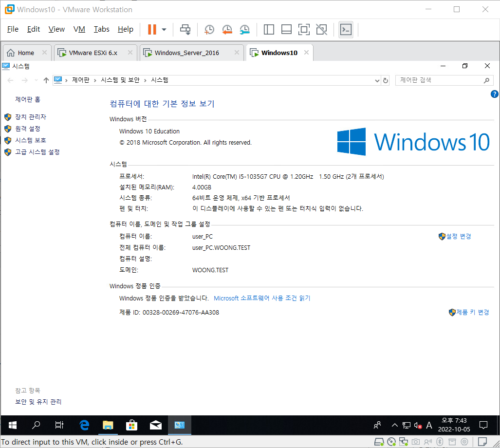Open Microsoft Store from taskbar
The width and height of the screenshot is (500, 448).
tap(131, 425)
